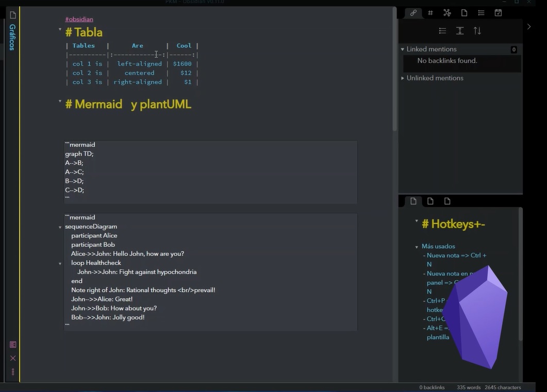Viewport: 547px width, 392px height.
Task: Fold the sequenceDiagram block arrow
Action: click(60, 227)
